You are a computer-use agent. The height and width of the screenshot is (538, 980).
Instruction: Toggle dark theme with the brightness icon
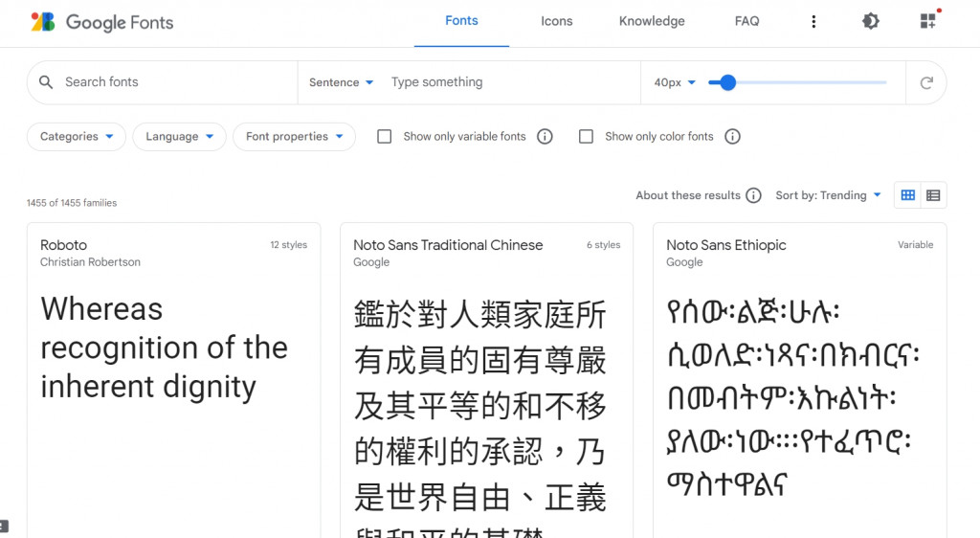871,21
